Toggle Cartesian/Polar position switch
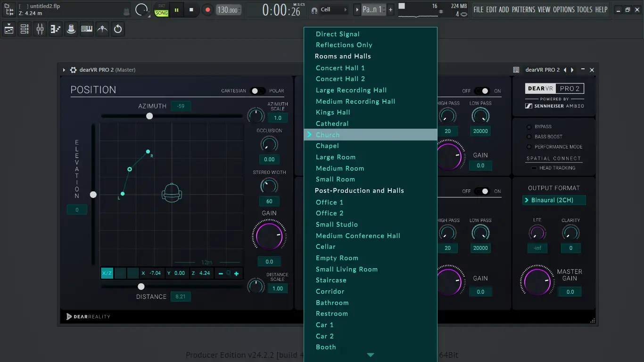644x362 pixels. pyautogui.click(x=257, y=91)
